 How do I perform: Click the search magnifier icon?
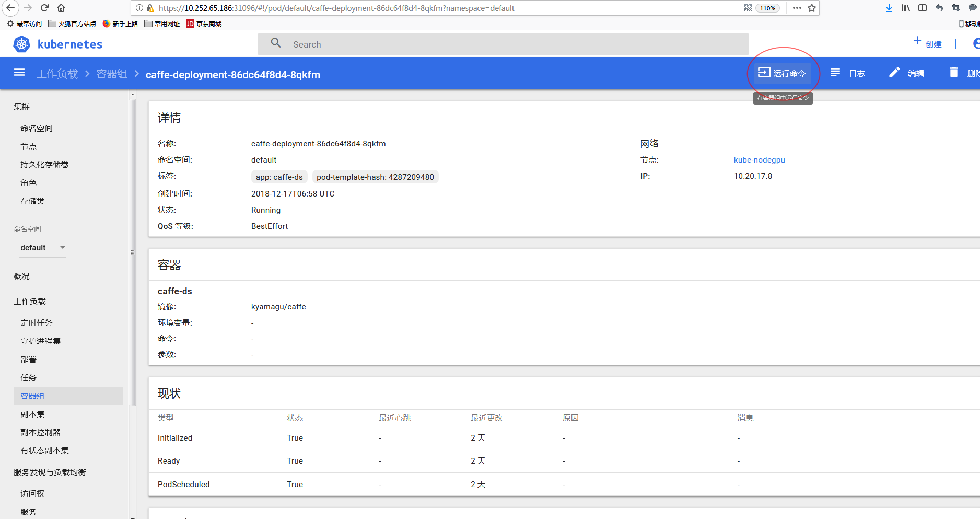tap(276, 43)
